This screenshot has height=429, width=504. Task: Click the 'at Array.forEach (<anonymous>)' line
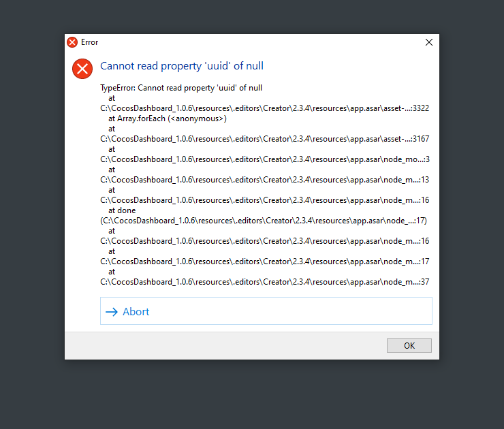tap(167, 118)
